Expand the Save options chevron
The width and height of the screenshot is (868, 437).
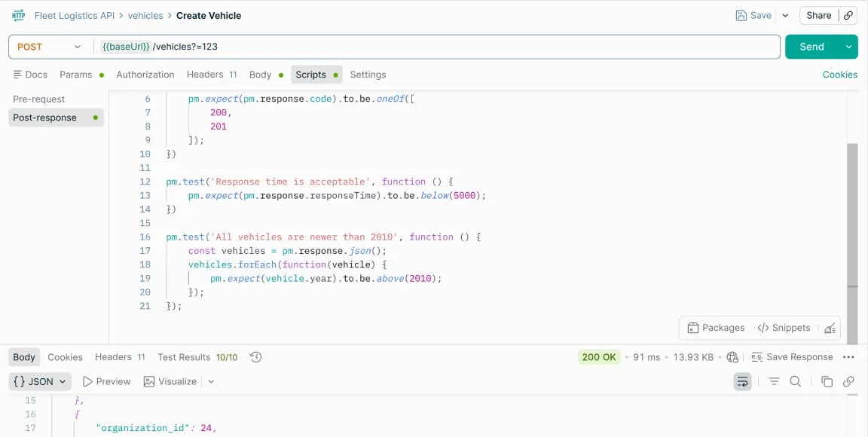785,16
